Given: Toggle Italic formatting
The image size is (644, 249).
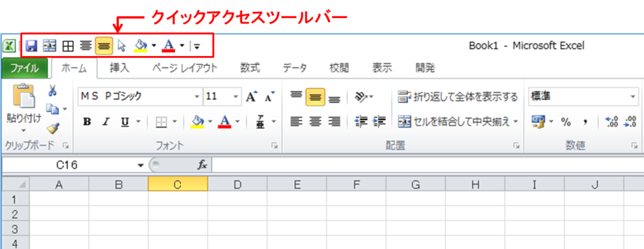Looking at the screenshot, I should click(106, 121).
